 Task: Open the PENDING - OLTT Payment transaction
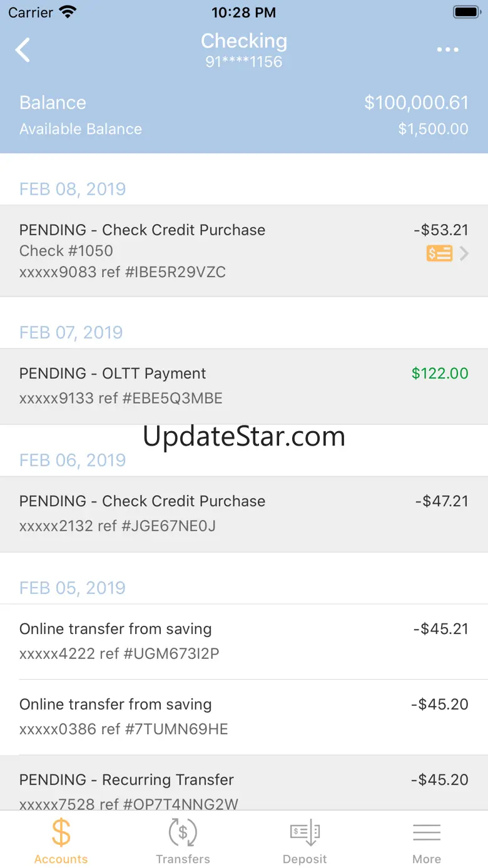coord(244,386)
